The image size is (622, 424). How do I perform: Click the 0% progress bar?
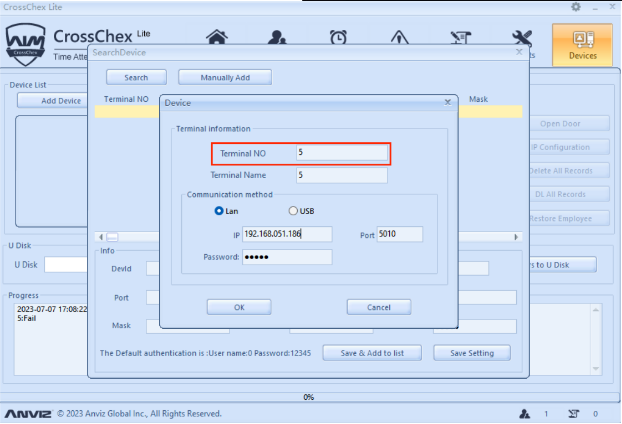pyautogui.click(x=309, y=397)
